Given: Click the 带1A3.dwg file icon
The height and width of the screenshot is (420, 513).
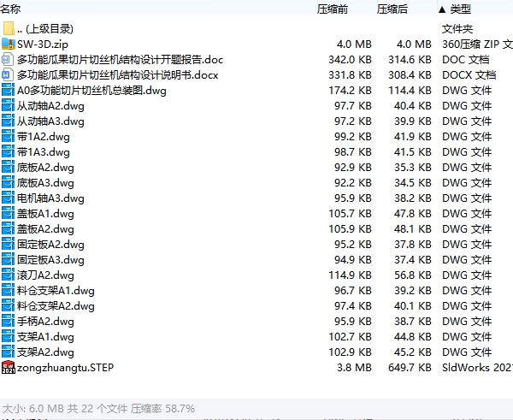Looking at the screenshot, I should click(x=9, y=151).
